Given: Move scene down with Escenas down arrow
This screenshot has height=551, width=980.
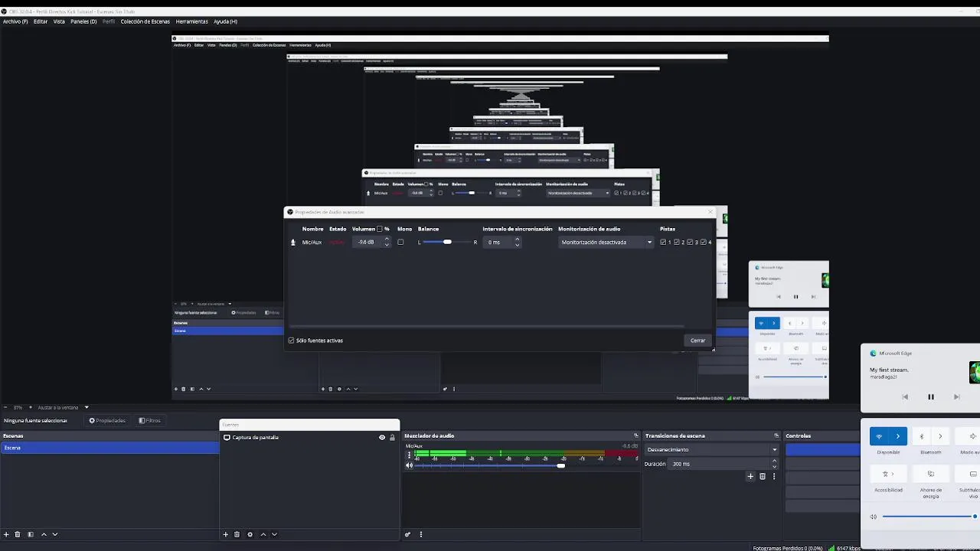Looking at the screenshot, I should click(x=54, y=534).
